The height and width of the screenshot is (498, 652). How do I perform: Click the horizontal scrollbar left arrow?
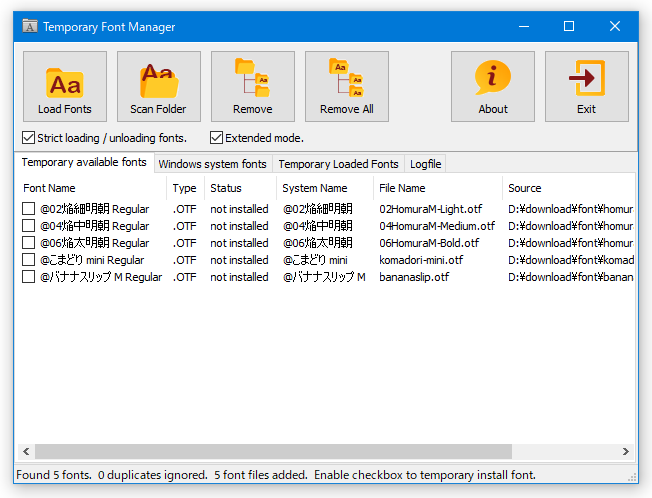click(x=26, y=451)
